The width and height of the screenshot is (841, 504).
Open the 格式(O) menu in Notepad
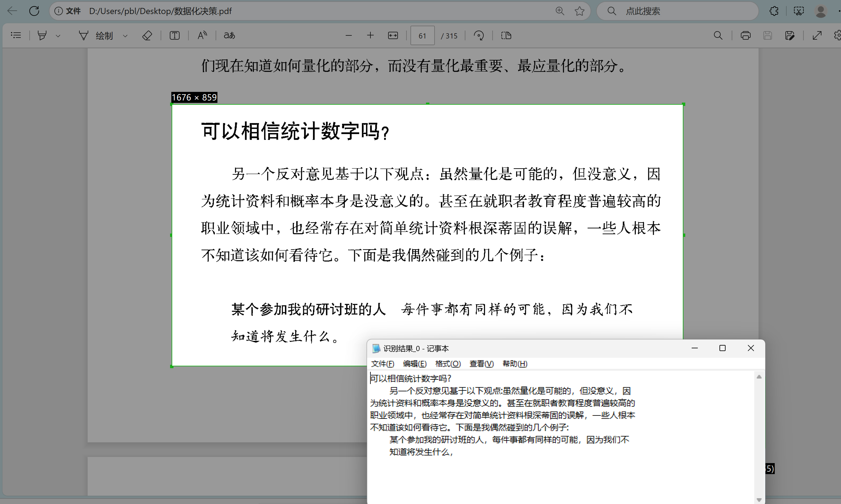pyautogui.click(x=448, y=364)
